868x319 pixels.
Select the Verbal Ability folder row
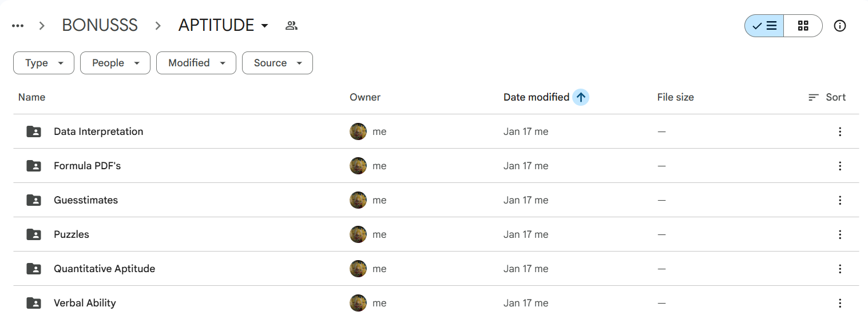coord(436,303)
